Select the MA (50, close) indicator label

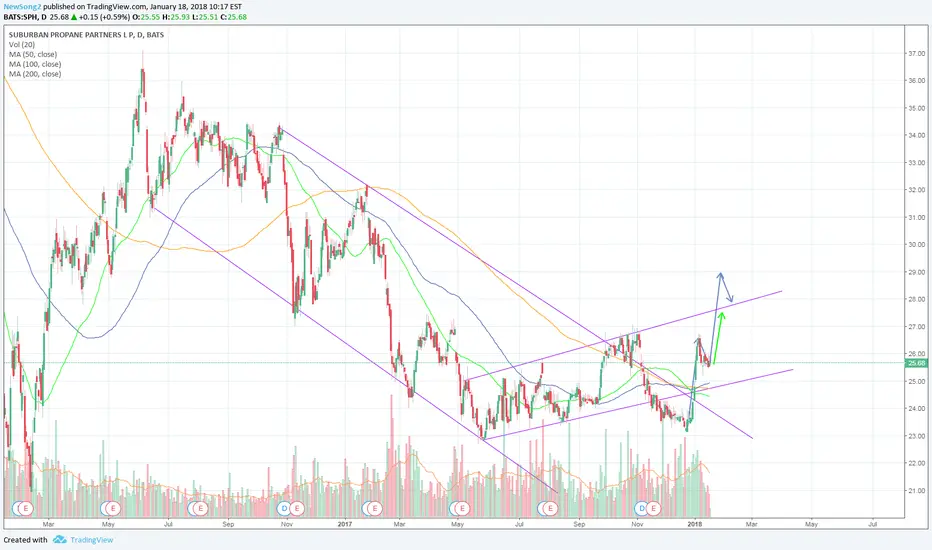click(33, 54)
